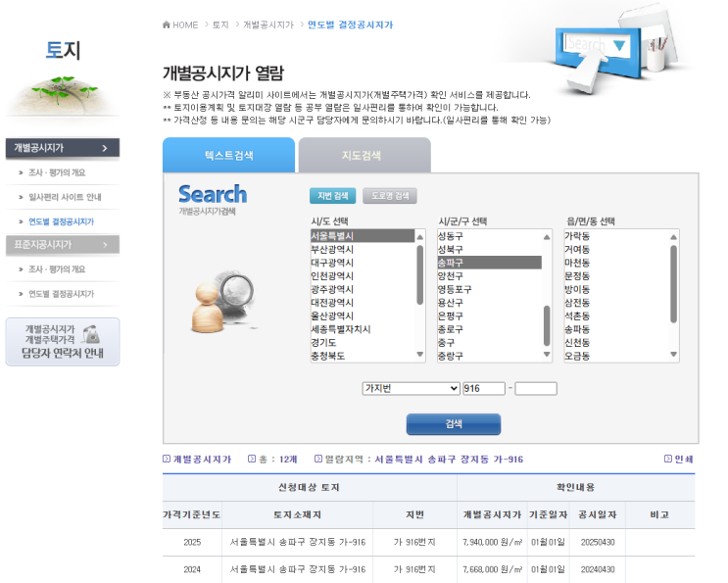This screenshot has width=728, height=583.
Task: Click the HOME house icon in breadcrumb
Action: point(167,24)
